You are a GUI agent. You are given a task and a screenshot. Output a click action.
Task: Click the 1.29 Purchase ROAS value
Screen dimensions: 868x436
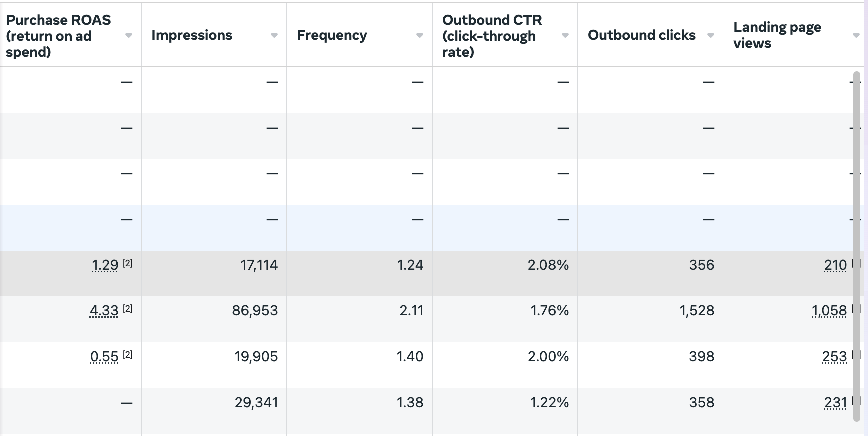(x=105, y=265)
